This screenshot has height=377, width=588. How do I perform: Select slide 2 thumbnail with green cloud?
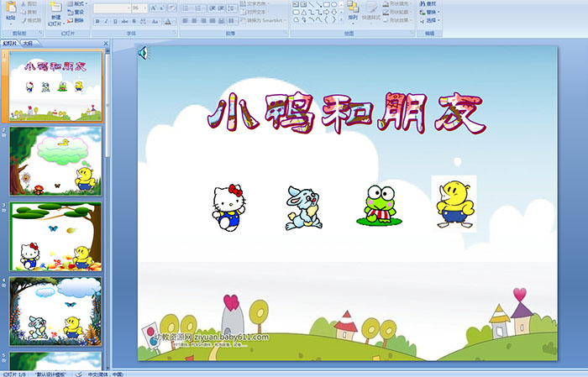click(55, 161)
